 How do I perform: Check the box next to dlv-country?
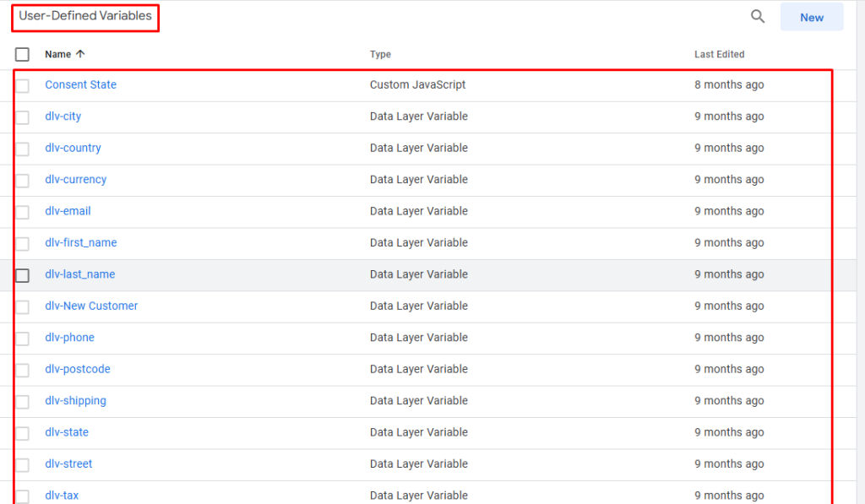pyautogui.click(x=23, y=149)
